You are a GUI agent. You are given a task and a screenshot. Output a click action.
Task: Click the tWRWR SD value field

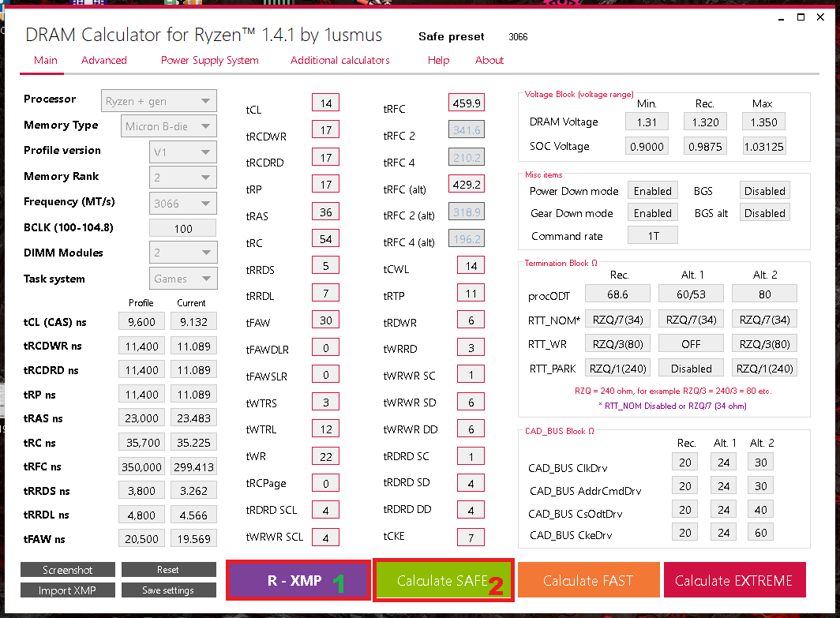click(471, 403)
